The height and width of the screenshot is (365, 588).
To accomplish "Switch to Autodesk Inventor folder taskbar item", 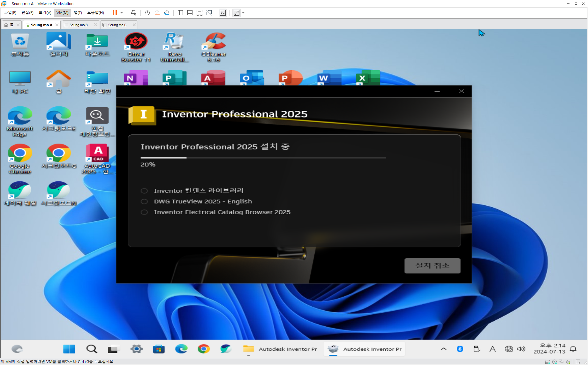I will (280, 349).
